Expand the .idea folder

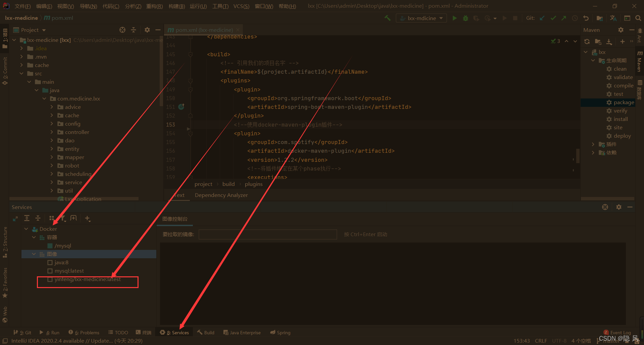tap(21, 48)
